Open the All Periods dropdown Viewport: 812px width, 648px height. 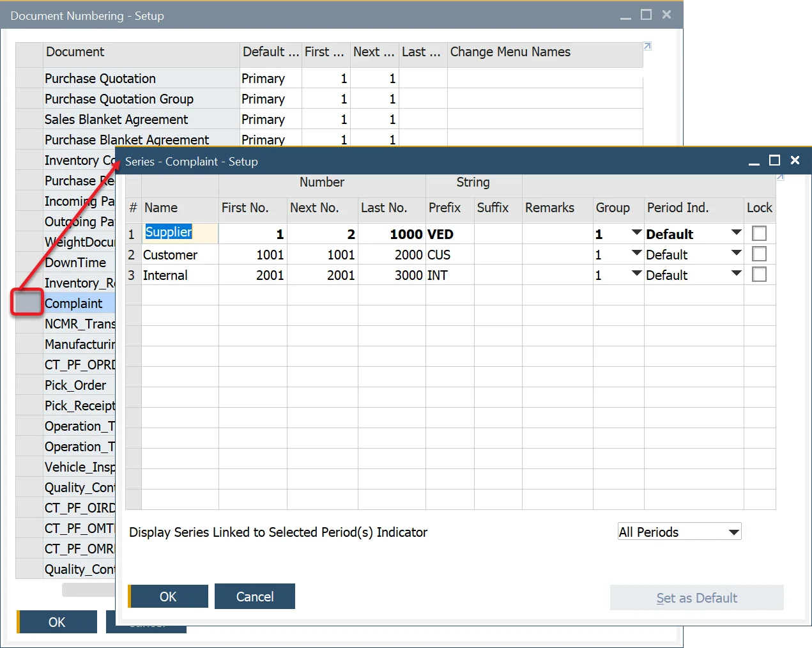tap(734, 532)
